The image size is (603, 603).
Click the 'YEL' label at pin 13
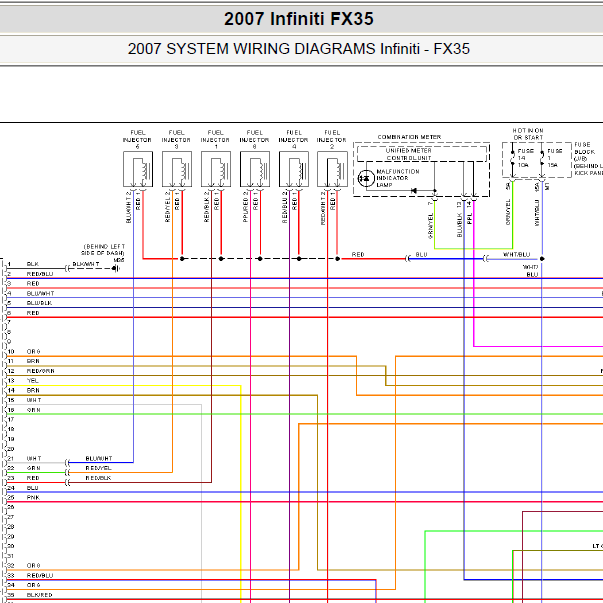pyautogui.click(x=33, y=381)
